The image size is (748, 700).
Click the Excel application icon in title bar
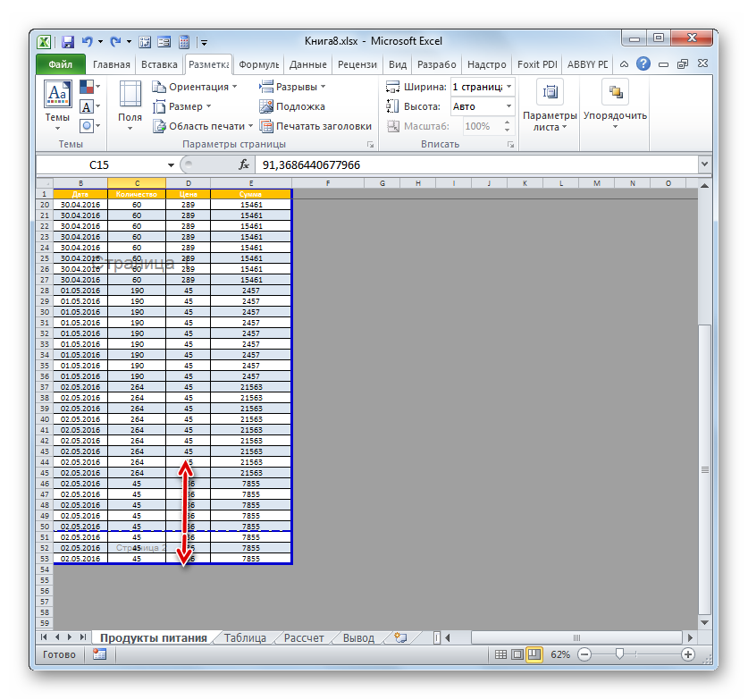tap(44, 42)
